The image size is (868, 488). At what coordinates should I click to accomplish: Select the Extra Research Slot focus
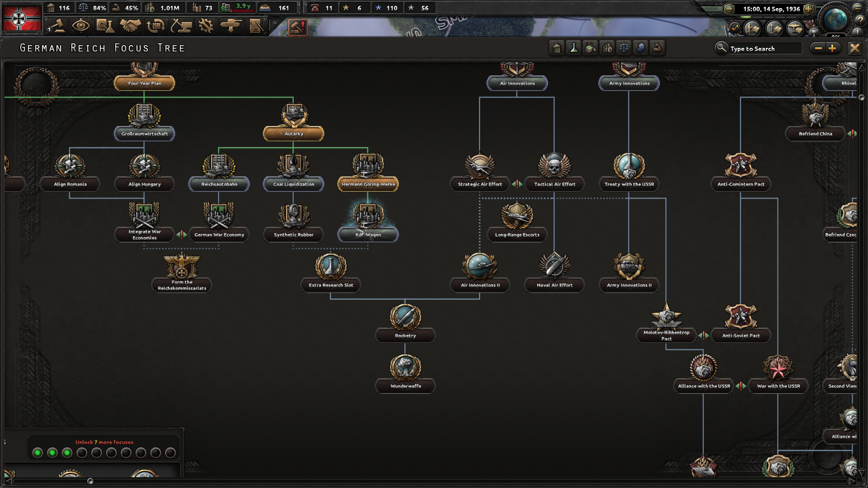click(331, 285)
